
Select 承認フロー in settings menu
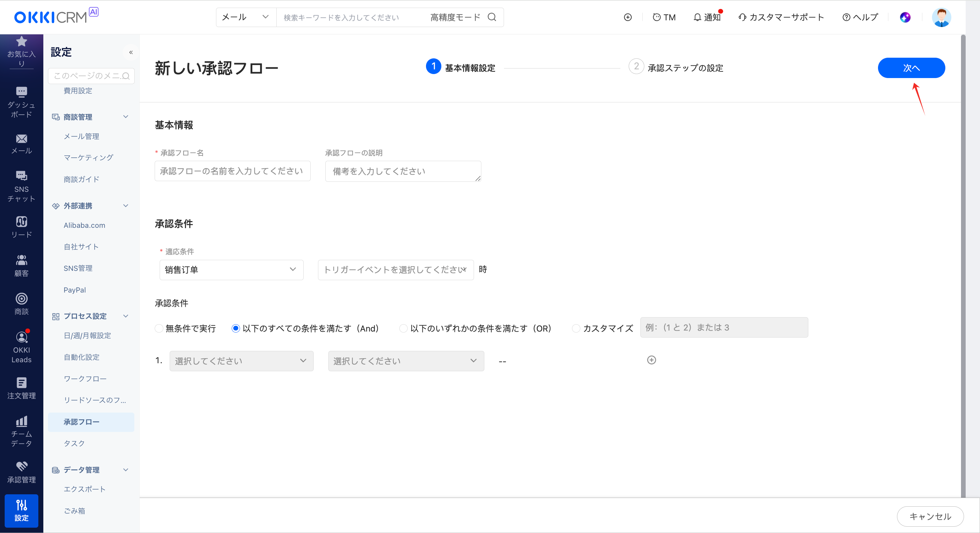click(91, 422)
